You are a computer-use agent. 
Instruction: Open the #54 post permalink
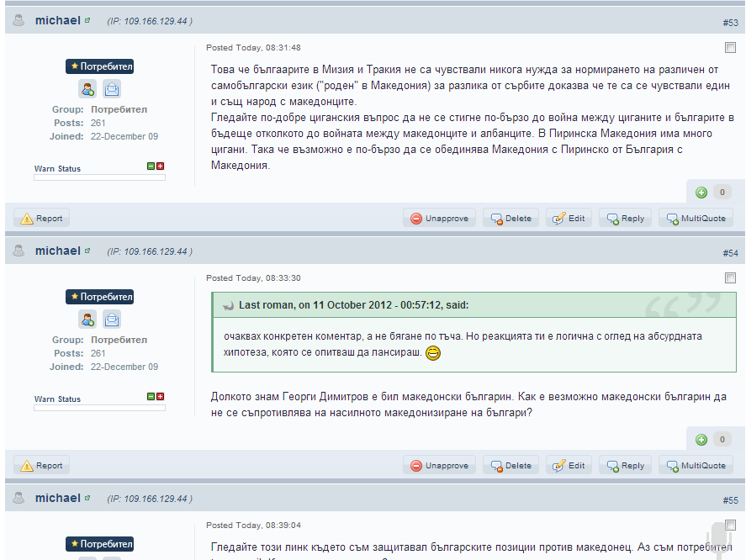[x=730, y=253]
